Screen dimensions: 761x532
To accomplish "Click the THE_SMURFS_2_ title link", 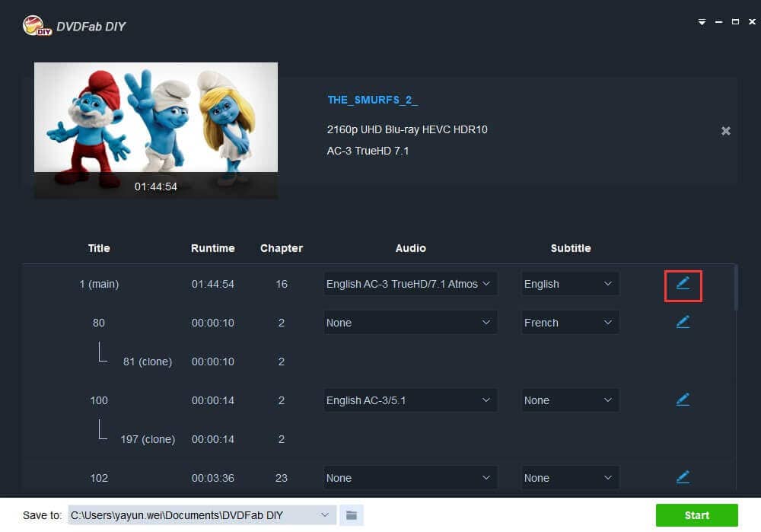I will click(372, 100).
